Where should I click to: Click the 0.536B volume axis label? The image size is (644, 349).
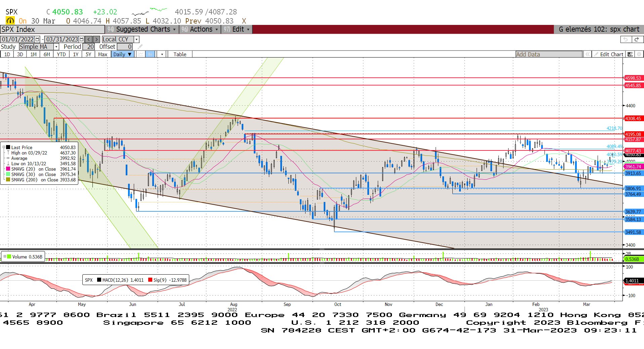pos(634,259)
